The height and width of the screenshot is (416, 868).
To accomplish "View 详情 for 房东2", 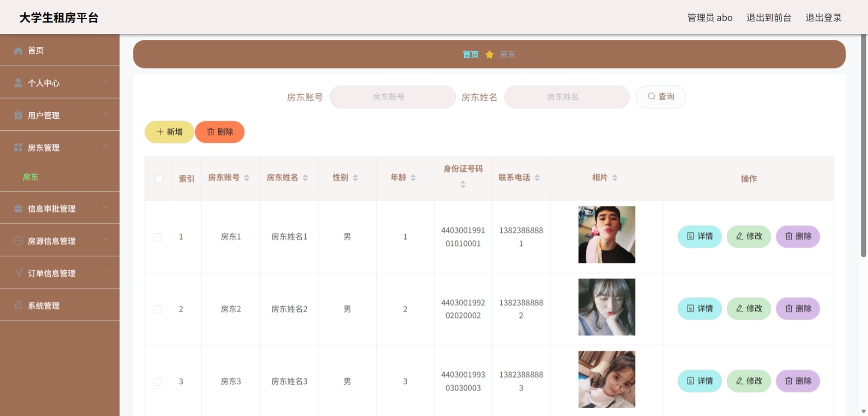I will click(700, 309).
